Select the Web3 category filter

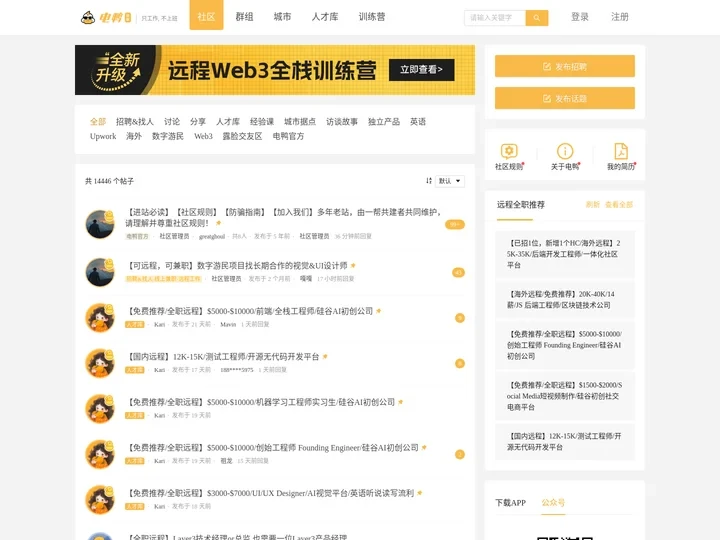tap(203, 136)
